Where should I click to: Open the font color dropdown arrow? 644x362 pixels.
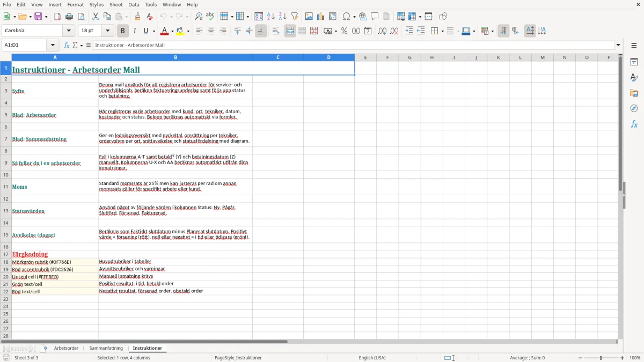click(x=172, y=31)
